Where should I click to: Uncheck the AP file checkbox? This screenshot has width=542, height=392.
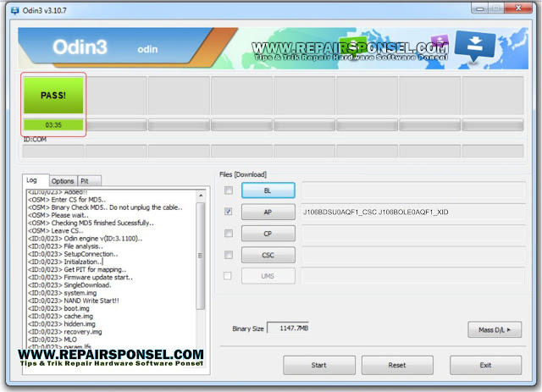[229, 212]
